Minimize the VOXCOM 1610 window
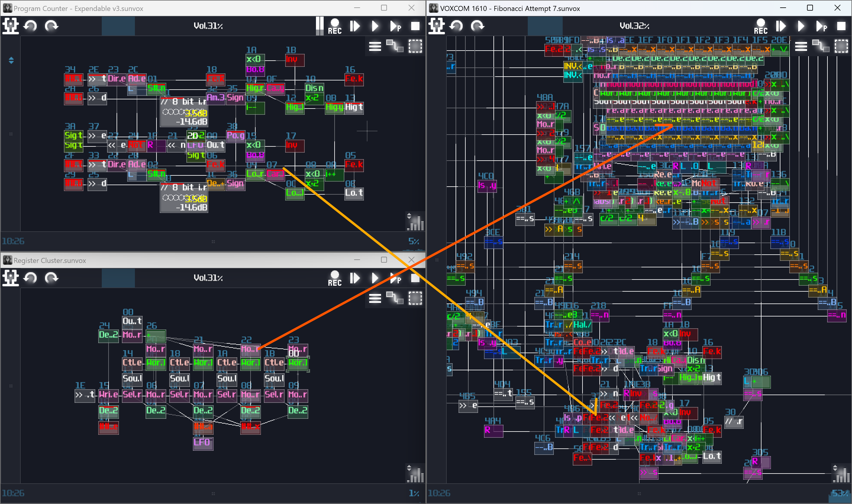Image resolution: width=852 pixels, height=504 pixels. [783, 8]
